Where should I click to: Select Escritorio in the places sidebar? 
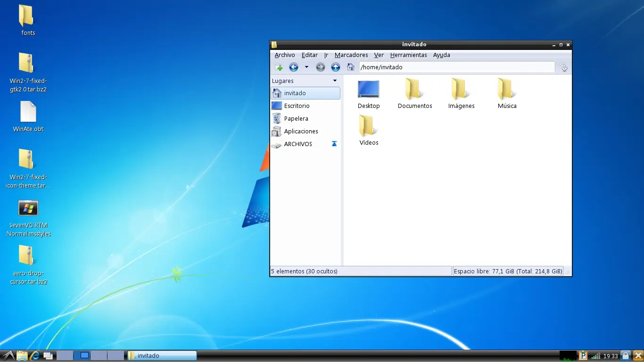click(x=305, y=106)
